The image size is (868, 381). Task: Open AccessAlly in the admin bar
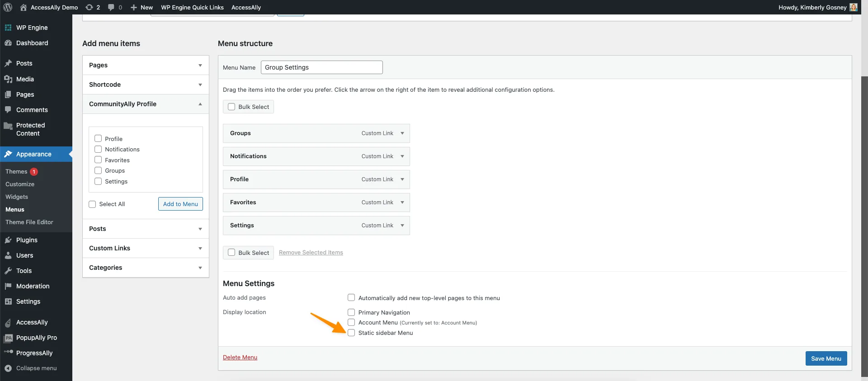[x=246, y=7]
